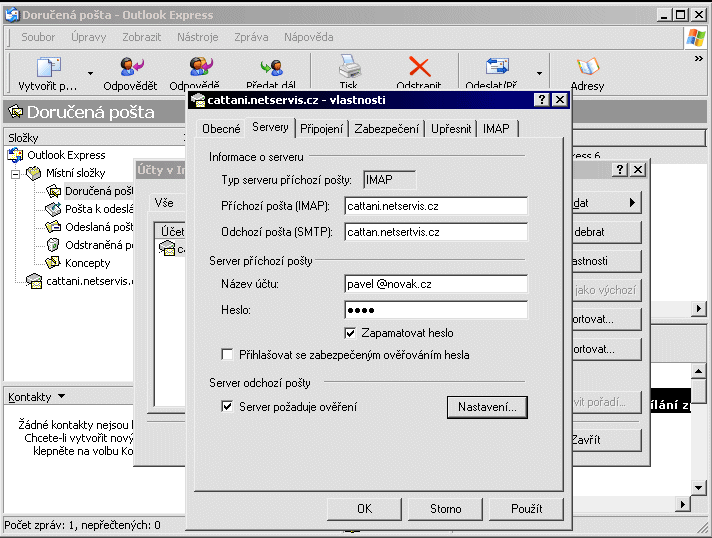This screenshot has height=538, width=712.
Task: Click the Heslo password field
Action: click(x=436, y=310)
